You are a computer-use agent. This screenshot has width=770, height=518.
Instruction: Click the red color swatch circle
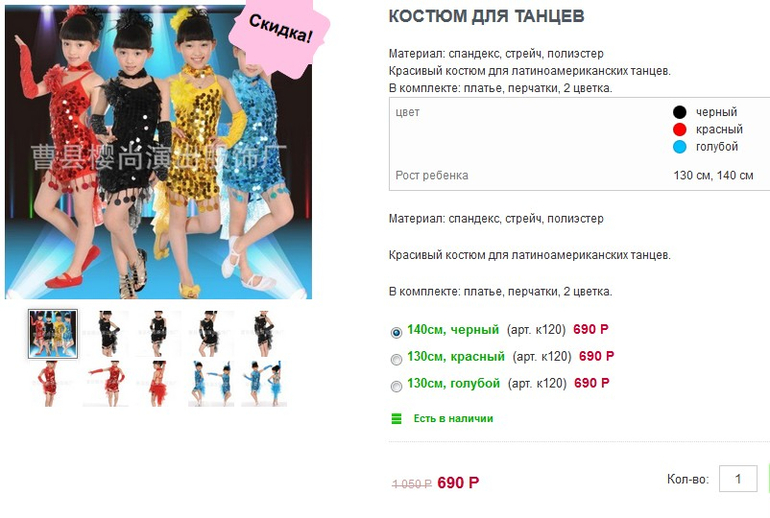click(680, 129)
